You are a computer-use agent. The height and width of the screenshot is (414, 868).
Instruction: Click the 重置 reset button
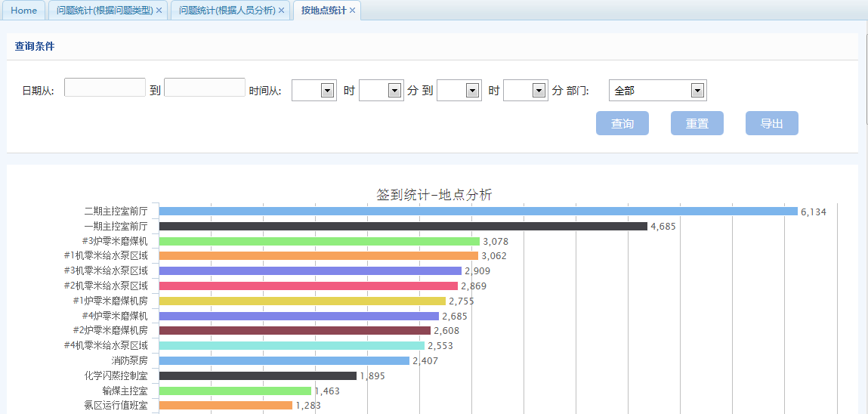(697, 123)
